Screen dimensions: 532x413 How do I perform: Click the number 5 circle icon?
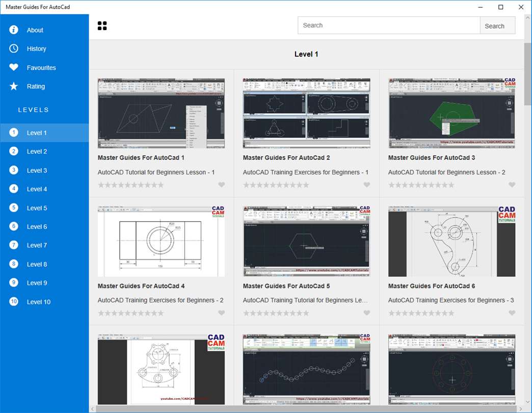[x=14, y=208]
